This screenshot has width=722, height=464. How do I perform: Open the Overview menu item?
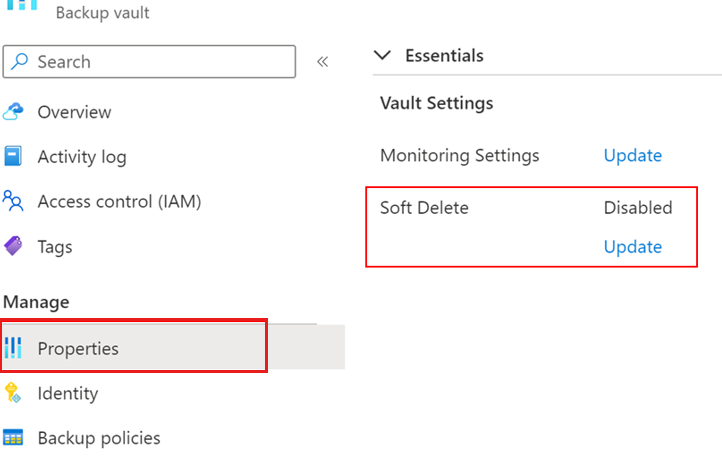click(x=74, y=112)
